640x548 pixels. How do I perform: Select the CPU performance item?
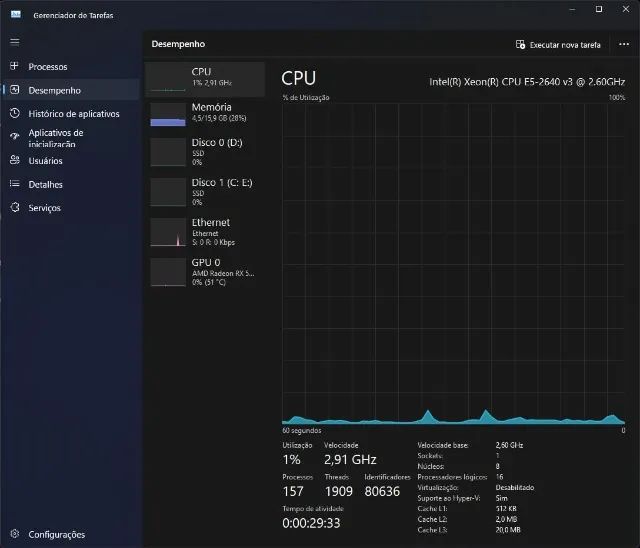tap(205, 79)
